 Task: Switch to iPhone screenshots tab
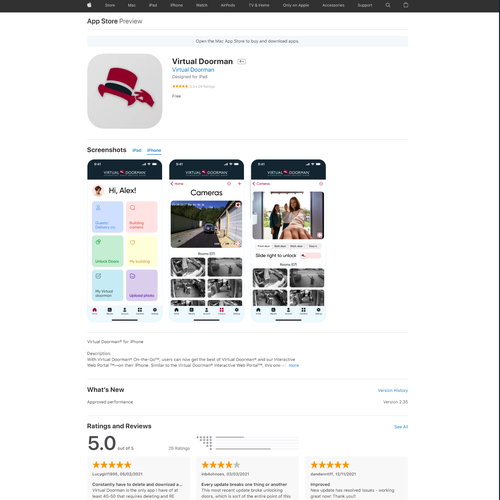point(154,150)
